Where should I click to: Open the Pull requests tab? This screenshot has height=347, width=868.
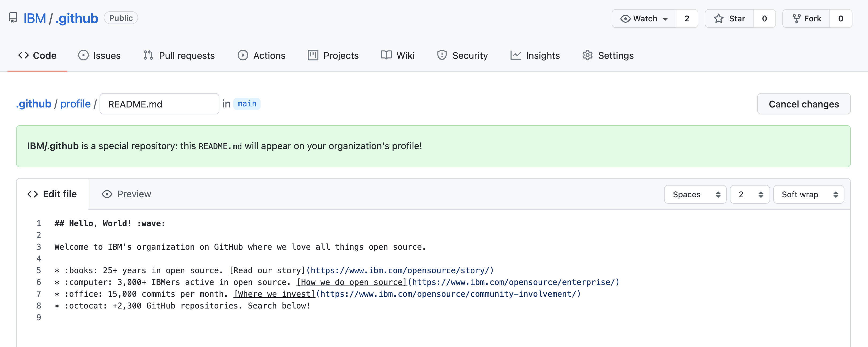[x=179, y=55]
